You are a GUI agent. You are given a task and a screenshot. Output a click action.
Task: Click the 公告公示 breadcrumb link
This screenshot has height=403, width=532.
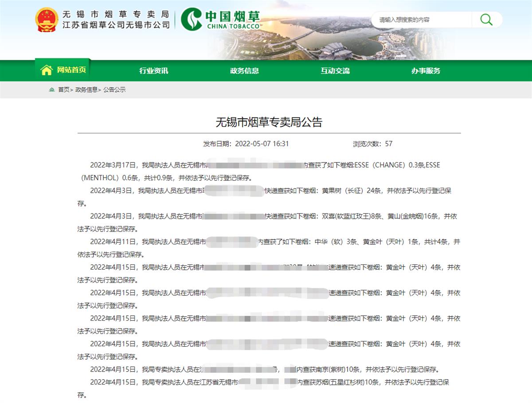point(115,89)
